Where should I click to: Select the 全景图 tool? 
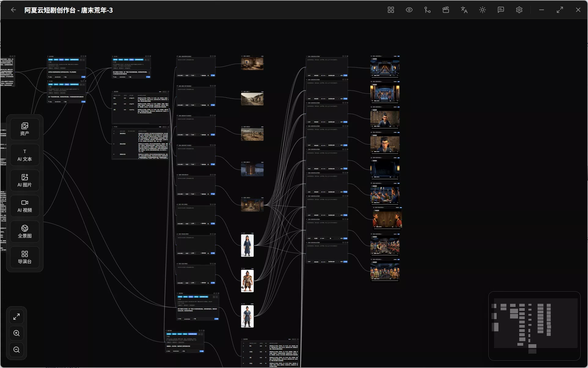(25, 231)
